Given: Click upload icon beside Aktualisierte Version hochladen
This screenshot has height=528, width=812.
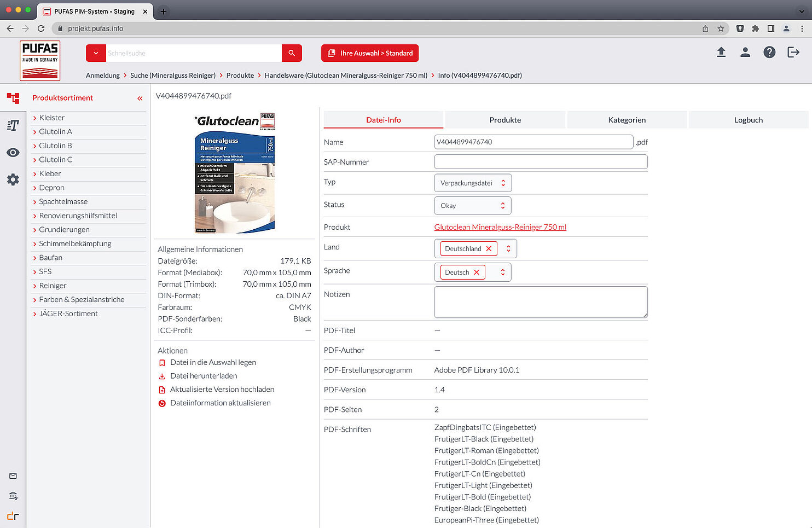Looking at the screenshot, I should (162, 390).
